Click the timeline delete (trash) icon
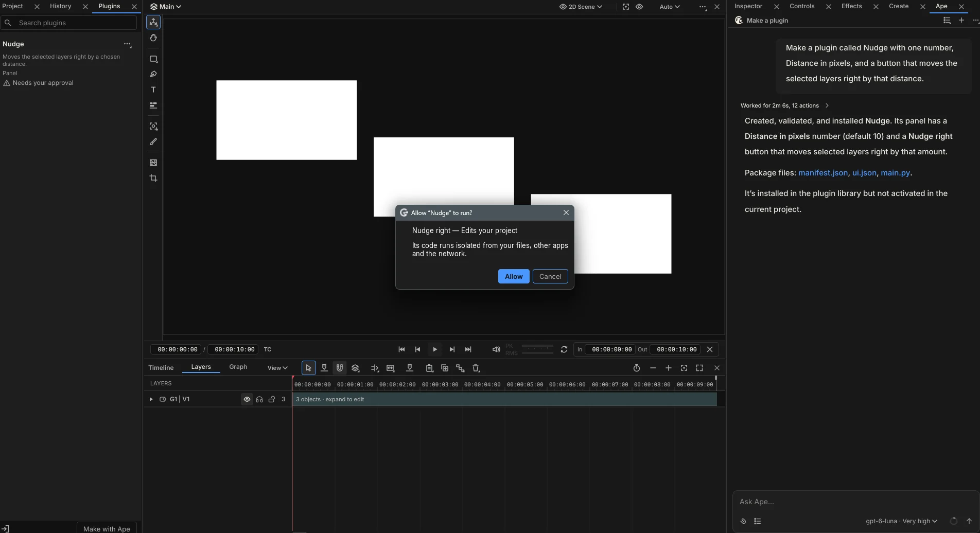 coord(476,368)
